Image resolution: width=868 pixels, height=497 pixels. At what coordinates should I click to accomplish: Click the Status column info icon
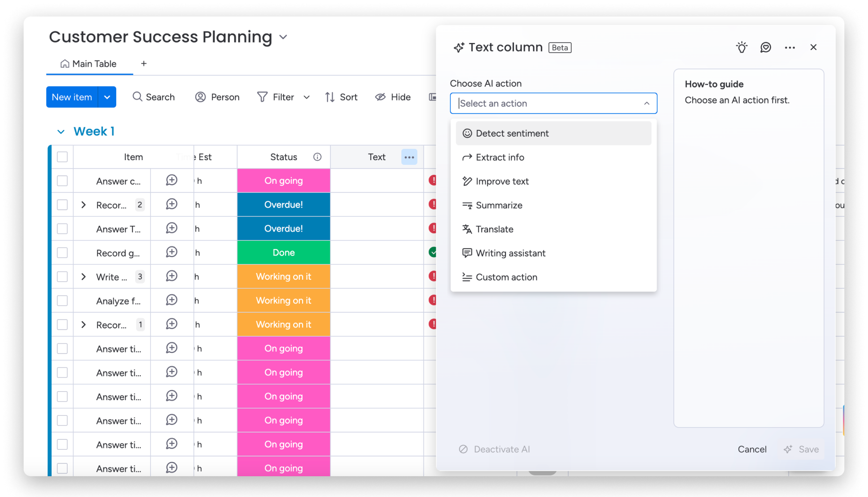[317, 157]
